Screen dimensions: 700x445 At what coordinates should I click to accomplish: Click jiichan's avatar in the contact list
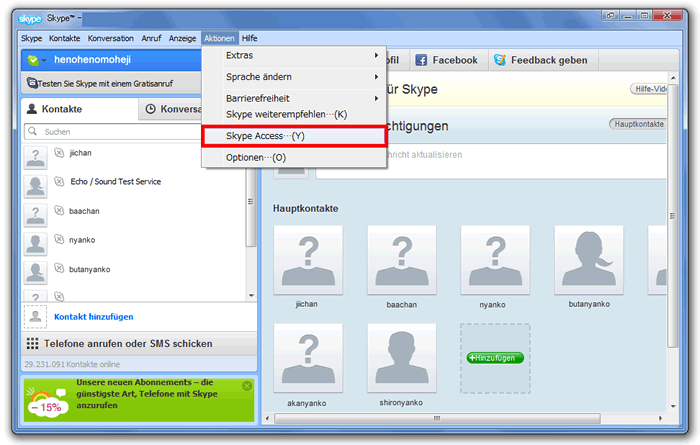pyautogui.click(x=35, y=158)
